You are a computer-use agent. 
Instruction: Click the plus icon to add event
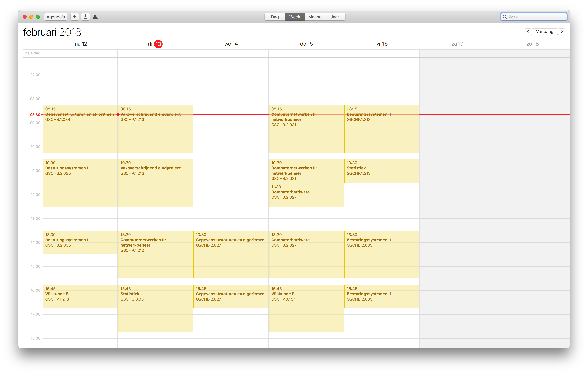tap(74, 17)
